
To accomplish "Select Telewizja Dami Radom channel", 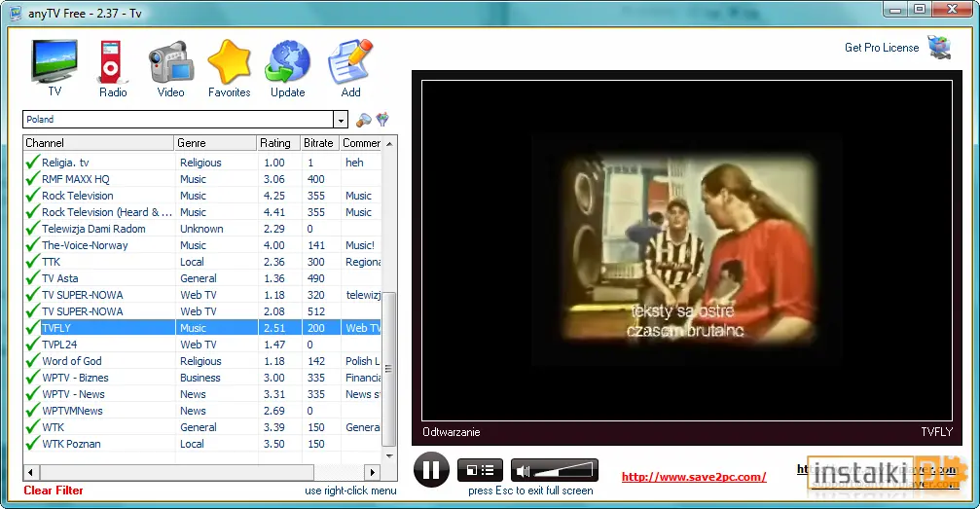I will click(x=202, y=229).
